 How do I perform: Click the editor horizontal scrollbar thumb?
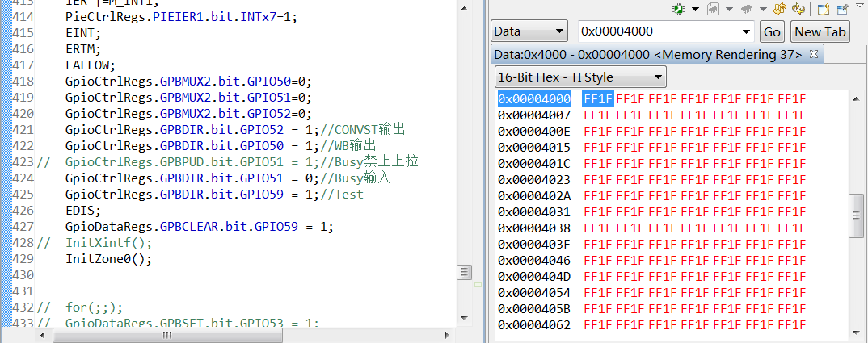[167, 335]
